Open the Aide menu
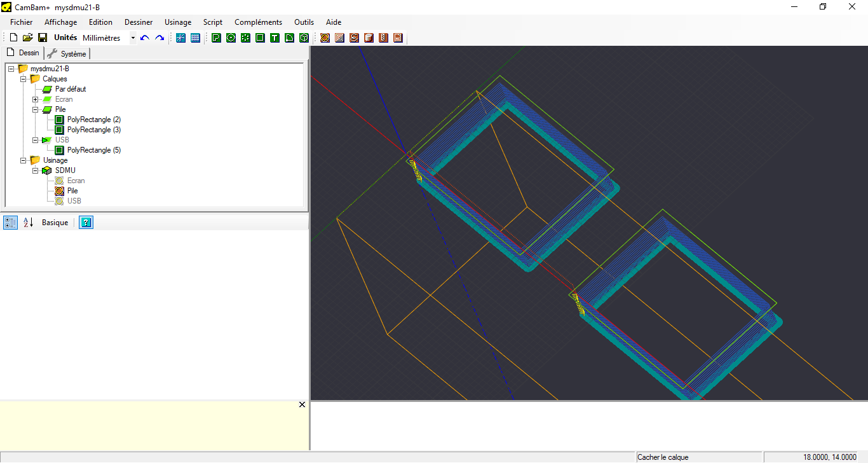This screenshot has height=463, width=868. (x=334, y=22)
